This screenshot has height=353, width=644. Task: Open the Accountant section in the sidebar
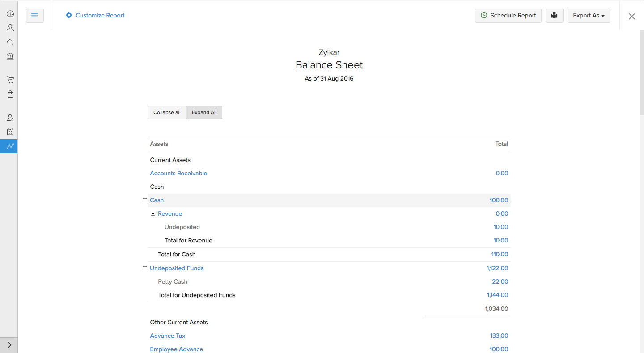point(10,118)
